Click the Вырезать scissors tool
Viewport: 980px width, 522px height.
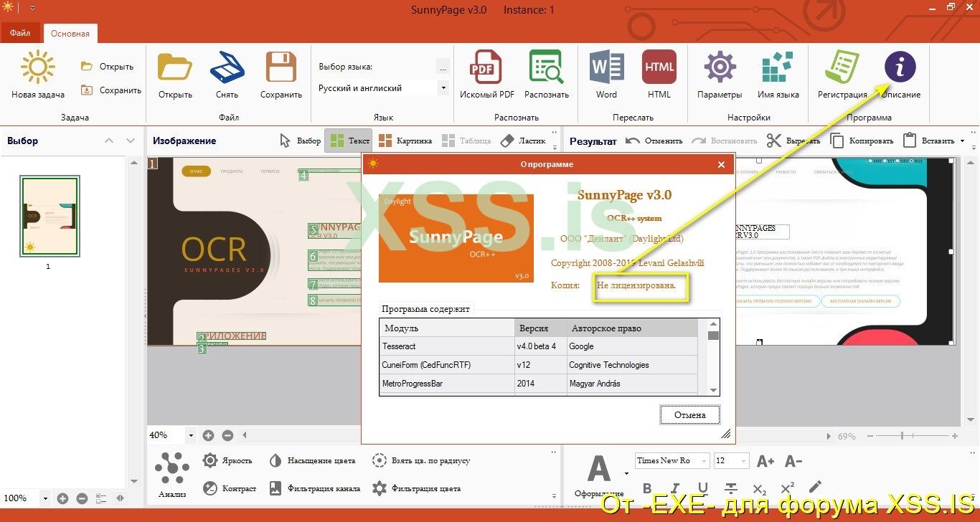[x=793, y=141]
